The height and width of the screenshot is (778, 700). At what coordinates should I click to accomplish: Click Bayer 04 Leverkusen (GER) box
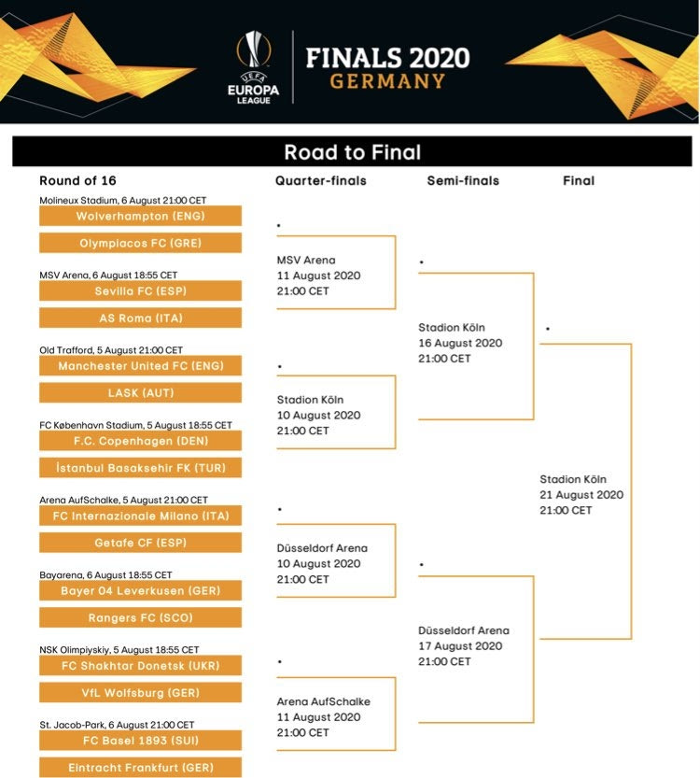click(x=140, y=590)
